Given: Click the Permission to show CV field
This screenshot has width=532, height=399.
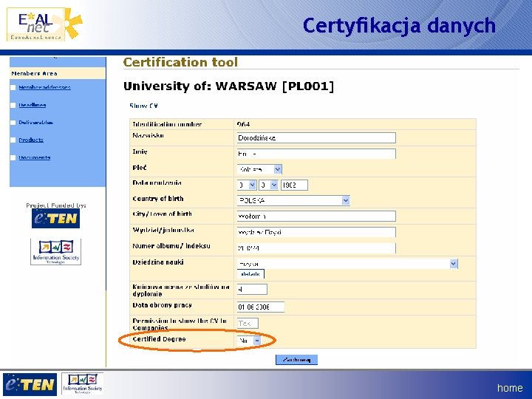Looking at the screenshot, I should [x=248, y=324].
